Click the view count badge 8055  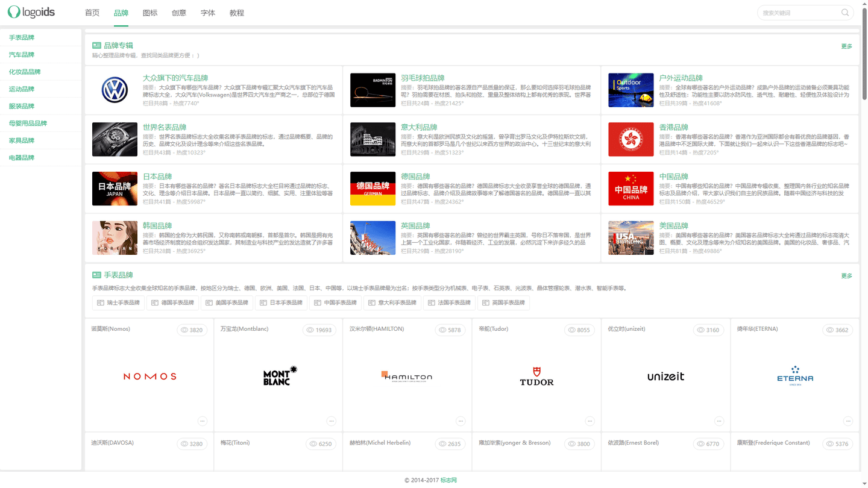pos(579,330)
